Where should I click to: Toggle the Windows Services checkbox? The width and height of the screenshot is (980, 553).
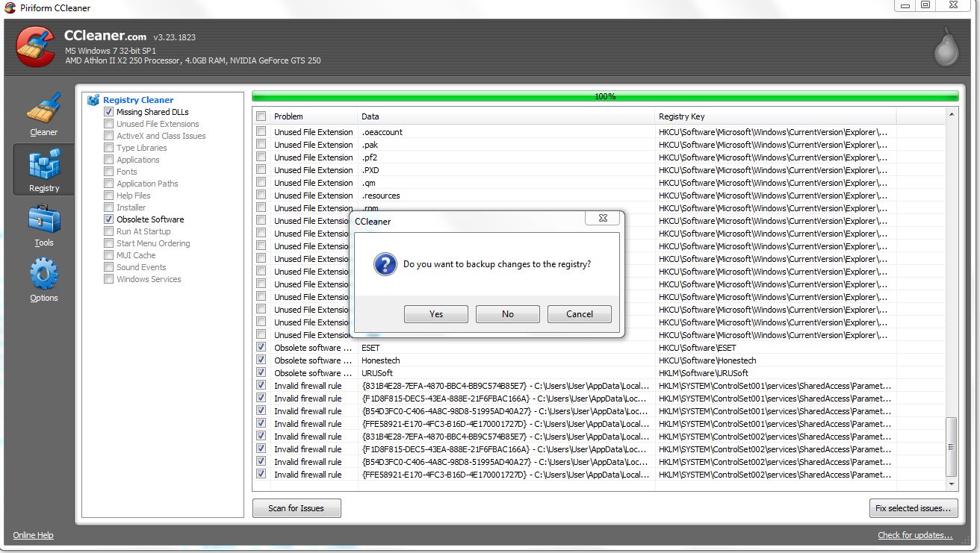[108, 278]
